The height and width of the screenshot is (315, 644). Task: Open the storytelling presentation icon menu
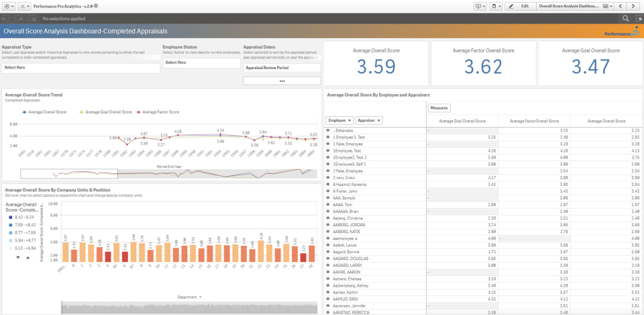[x=480, y=5]
